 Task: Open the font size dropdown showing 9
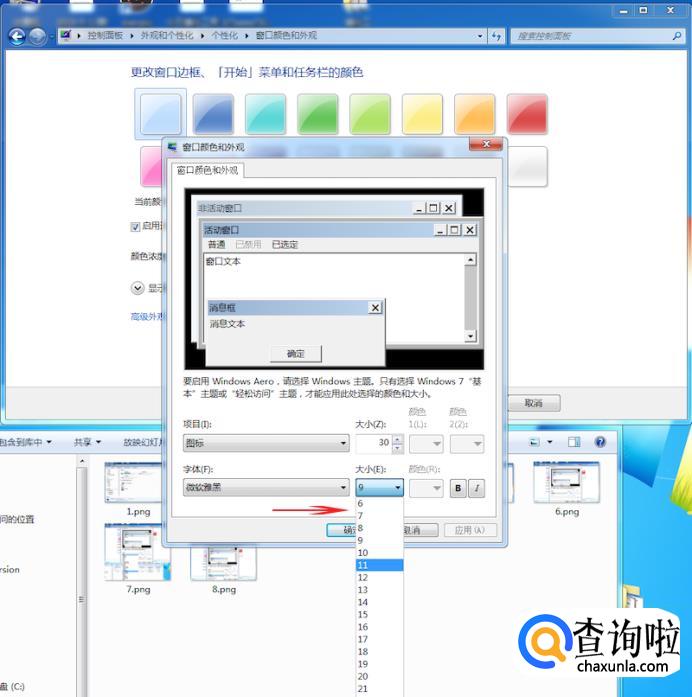(379, 487)
